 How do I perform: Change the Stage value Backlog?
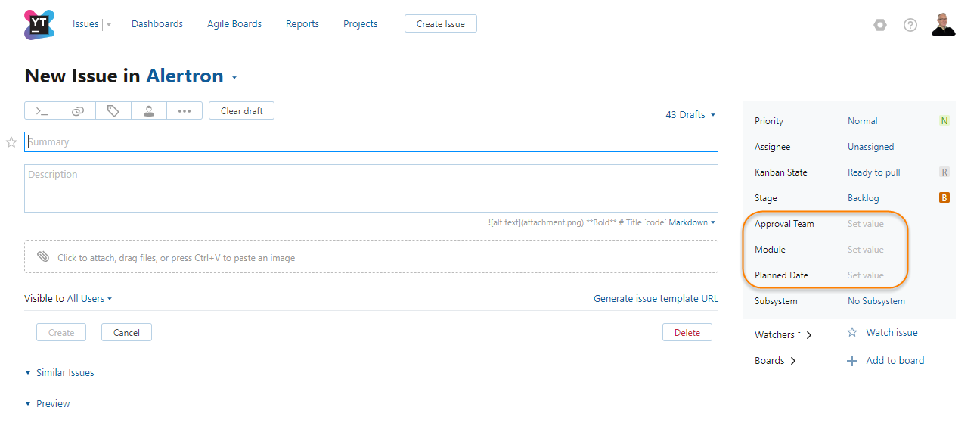click(x=864, y=198)
